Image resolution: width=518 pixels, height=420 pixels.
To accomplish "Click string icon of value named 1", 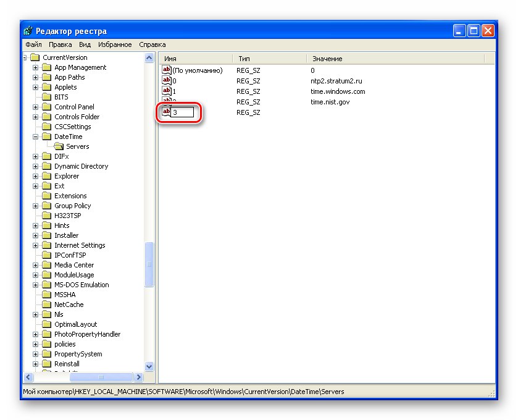I will [x=167, y=91].
